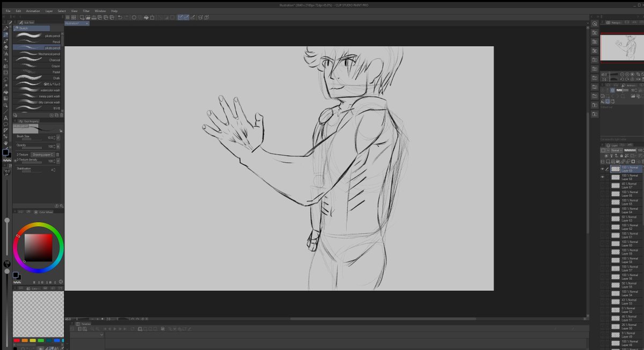Image resolution: width=644 pixels, height=350 pixels.
Task: Open the Animation menu
Action: [33, 11]
